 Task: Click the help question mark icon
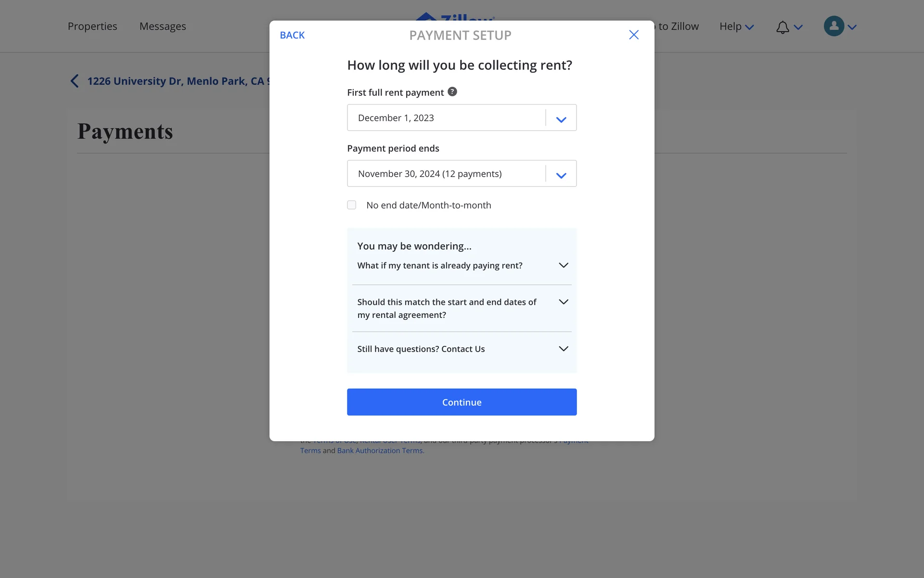pos(452,92)
